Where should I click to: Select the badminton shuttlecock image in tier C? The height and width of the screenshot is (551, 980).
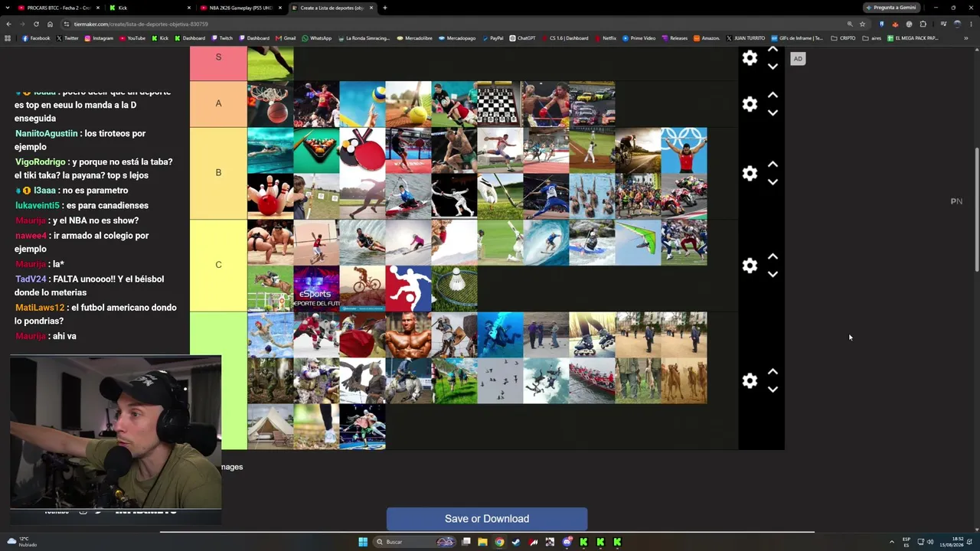tap(454, 288)
